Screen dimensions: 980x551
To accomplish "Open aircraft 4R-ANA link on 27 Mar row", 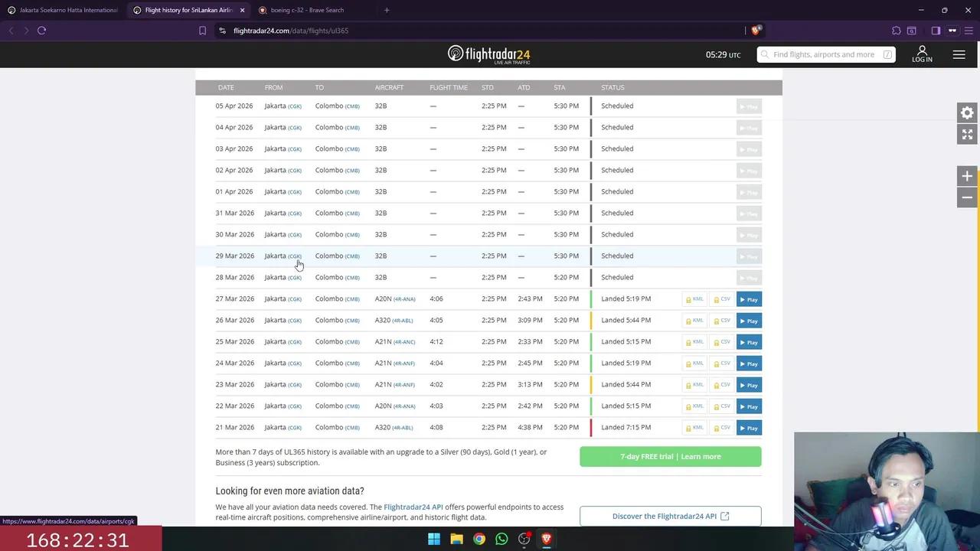I will 404,299.
